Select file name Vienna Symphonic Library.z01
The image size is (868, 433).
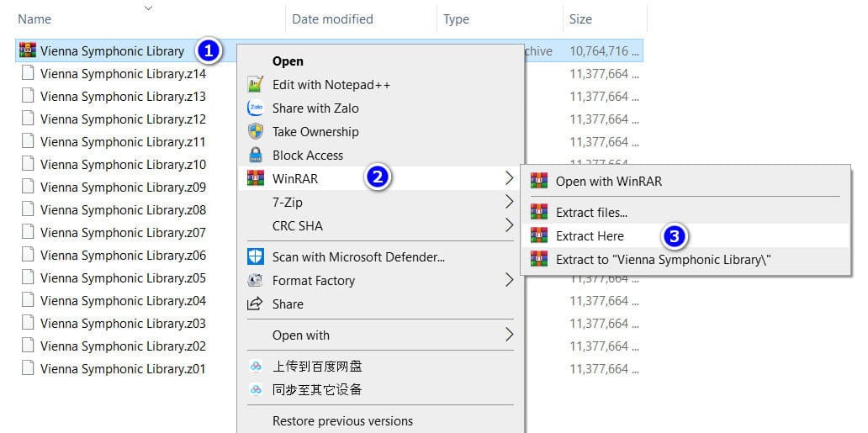click(x=123, y=369)
